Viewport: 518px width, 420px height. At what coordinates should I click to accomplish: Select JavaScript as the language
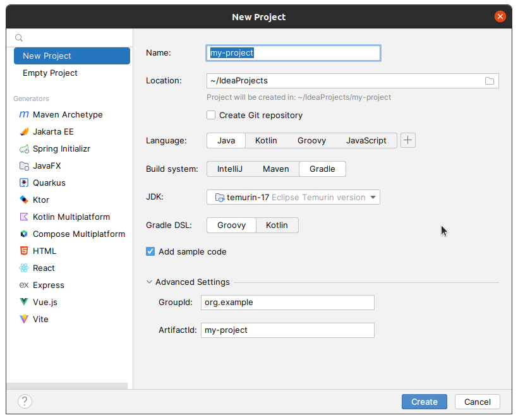click(366, 141)
